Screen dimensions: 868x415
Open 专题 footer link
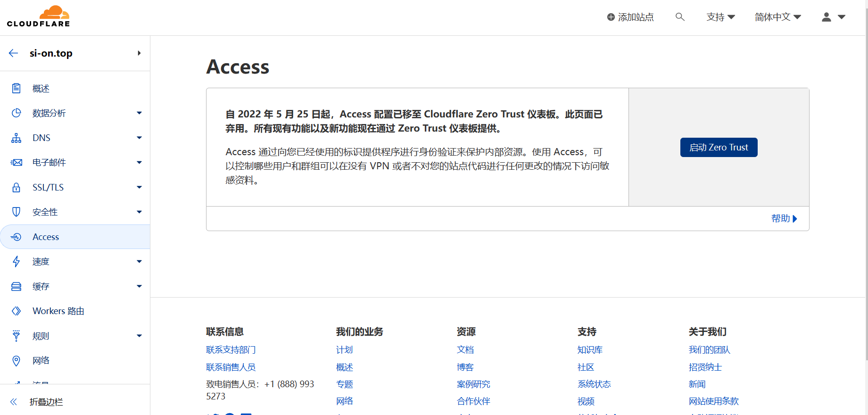345,384
